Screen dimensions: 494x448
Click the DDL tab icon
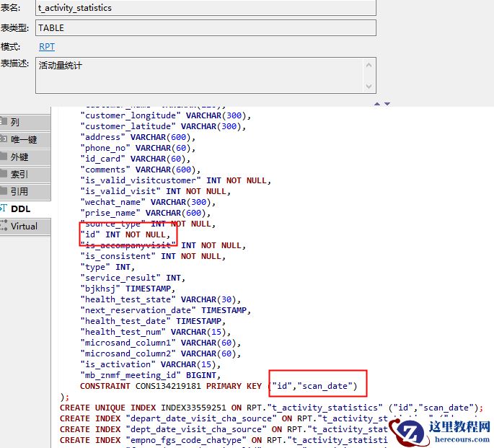(4, 208)
